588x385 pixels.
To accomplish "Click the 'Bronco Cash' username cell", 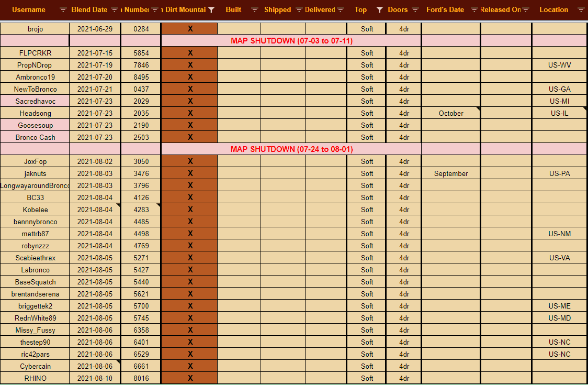I will tap(35, 137).
